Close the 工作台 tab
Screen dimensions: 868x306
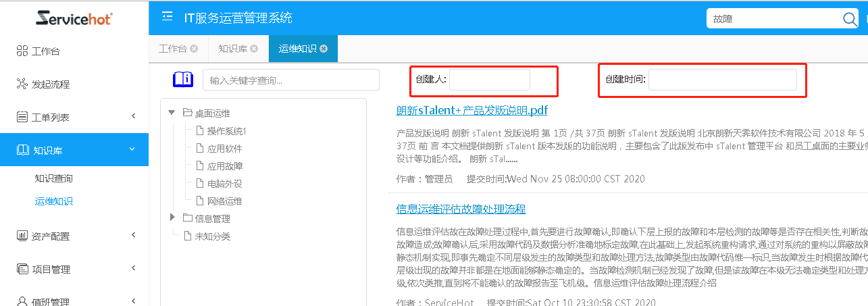194,49
